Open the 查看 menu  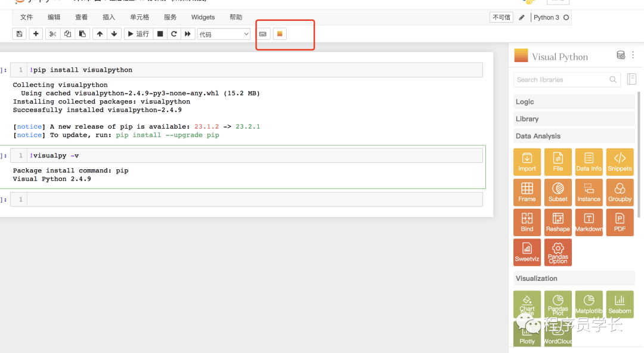pyautogui.click(x=81, y=17)
